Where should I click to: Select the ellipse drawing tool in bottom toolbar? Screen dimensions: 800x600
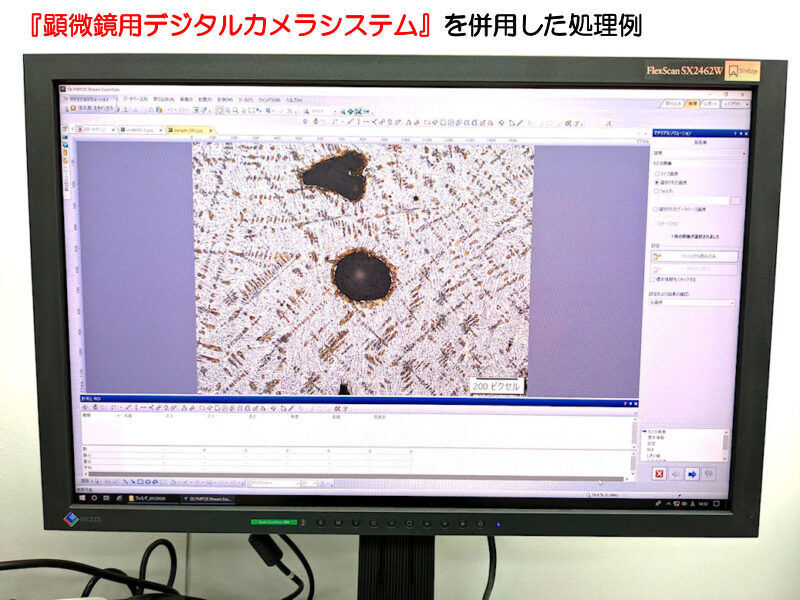click(147, 482)
